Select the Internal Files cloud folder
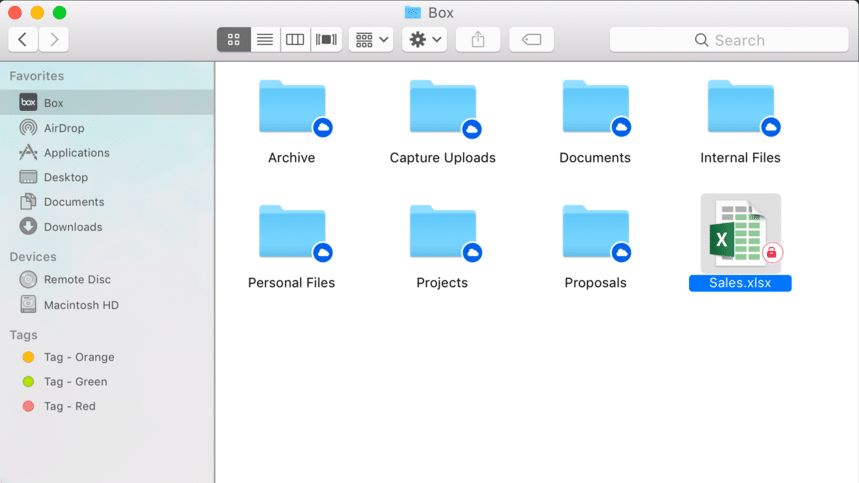This screenshot has height=483, width=859. pyautogui.click(x=740, y=123)
